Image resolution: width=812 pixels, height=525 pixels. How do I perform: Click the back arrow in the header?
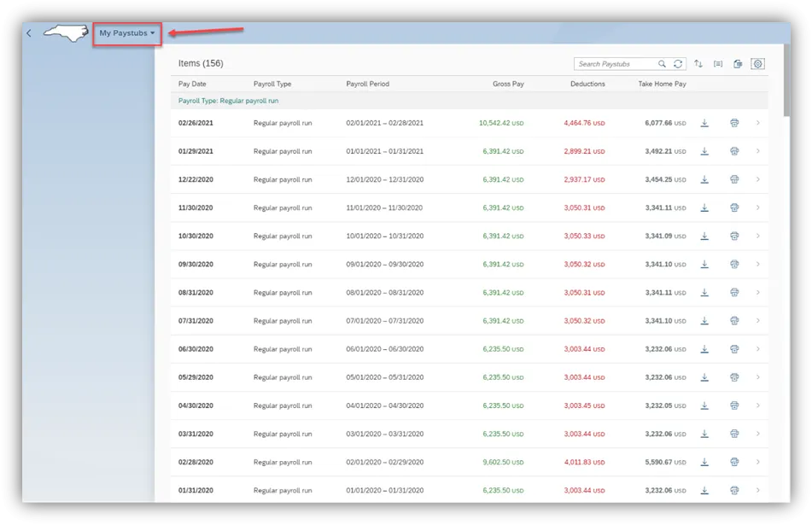(29, 33)
